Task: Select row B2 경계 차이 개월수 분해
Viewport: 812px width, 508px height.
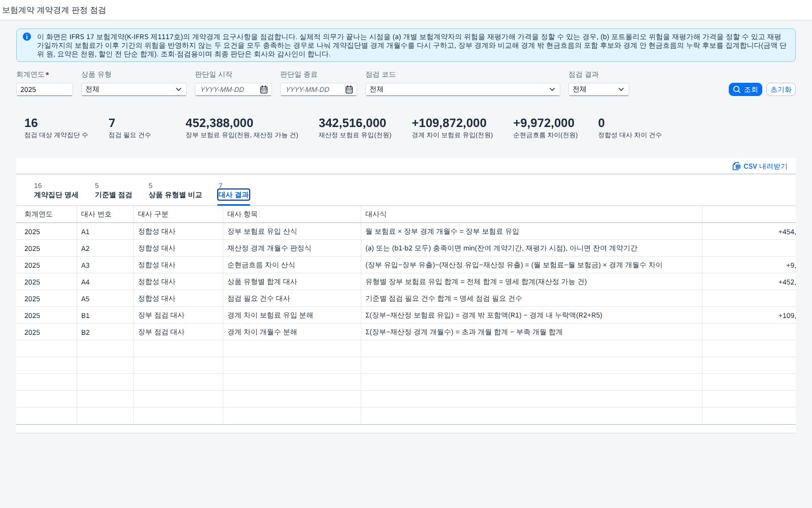Action: click(406, 332)
